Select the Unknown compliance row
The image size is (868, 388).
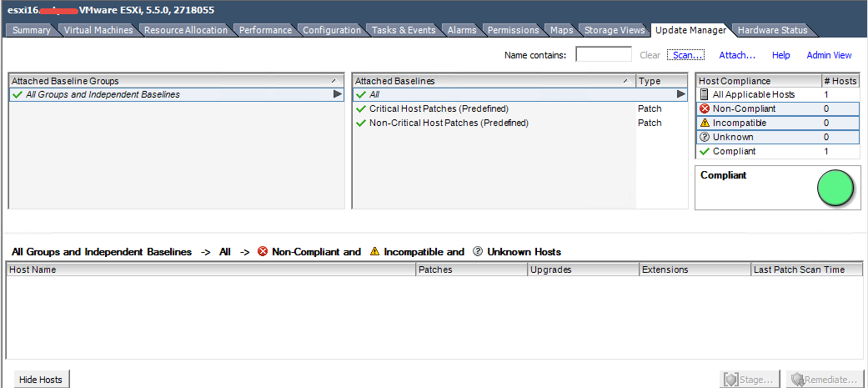777,137
